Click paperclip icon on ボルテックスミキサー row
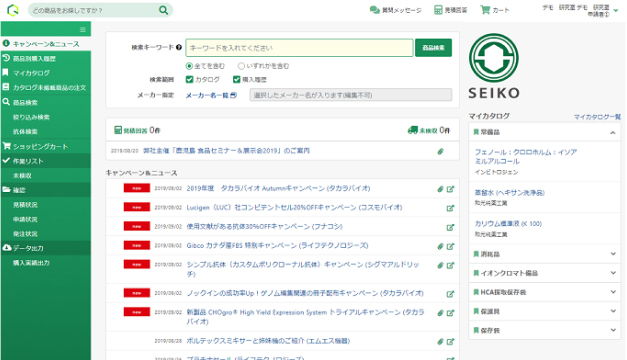 click(x=440, y=342)
